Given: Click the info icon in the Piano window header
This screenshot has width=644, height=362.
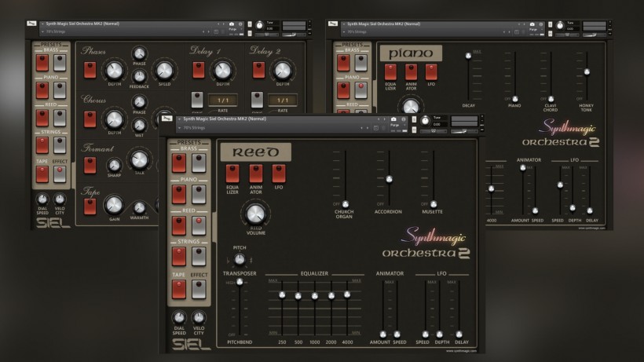Looking at the screenshot, I should click(x=541, y=24).
